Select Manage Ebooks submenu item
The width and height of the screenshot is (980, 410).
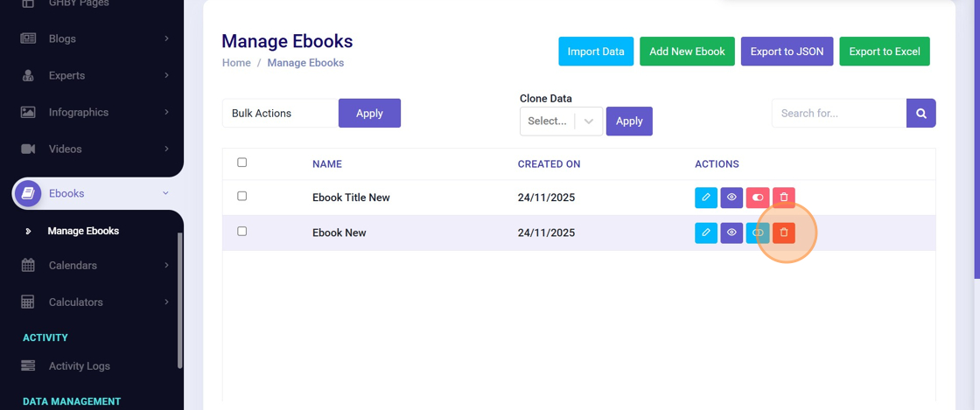pyautogui.click(x=83, y=231)
